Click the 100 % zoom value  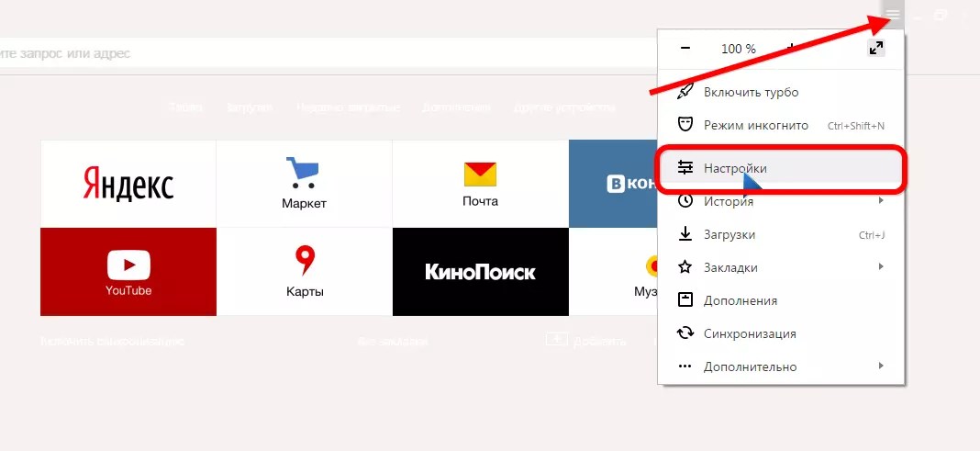738,48
